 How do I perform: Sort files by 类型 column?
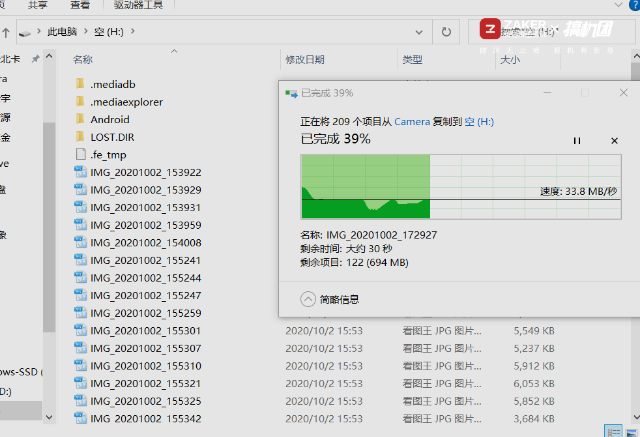tap(412, 60)
